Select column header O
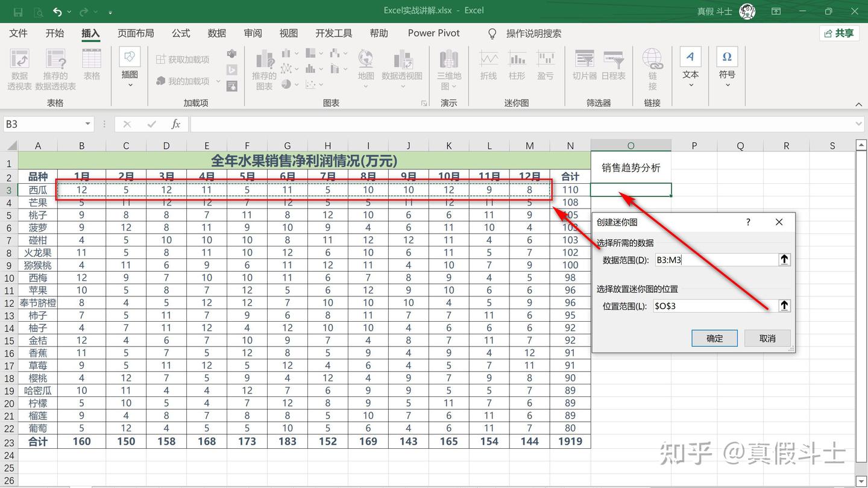 pyautogui.click(x=631, y=146)
